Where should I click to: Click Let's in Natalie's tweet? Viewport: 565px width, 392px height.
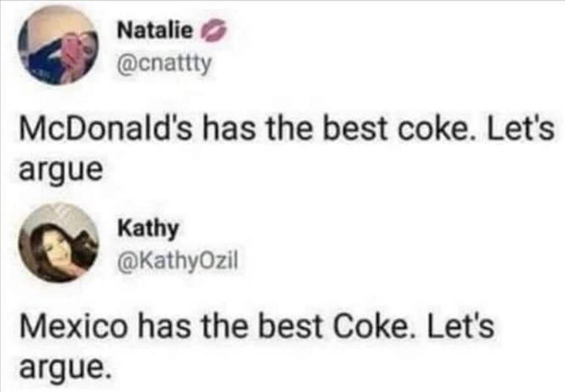[x=519, y=130]
